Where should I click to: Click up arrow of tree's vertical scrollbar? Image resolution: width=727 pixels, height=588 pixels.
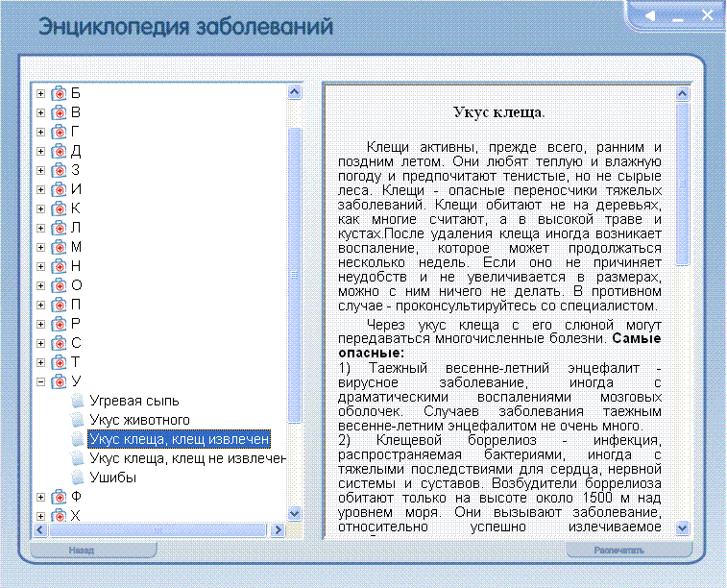point(295,92)
